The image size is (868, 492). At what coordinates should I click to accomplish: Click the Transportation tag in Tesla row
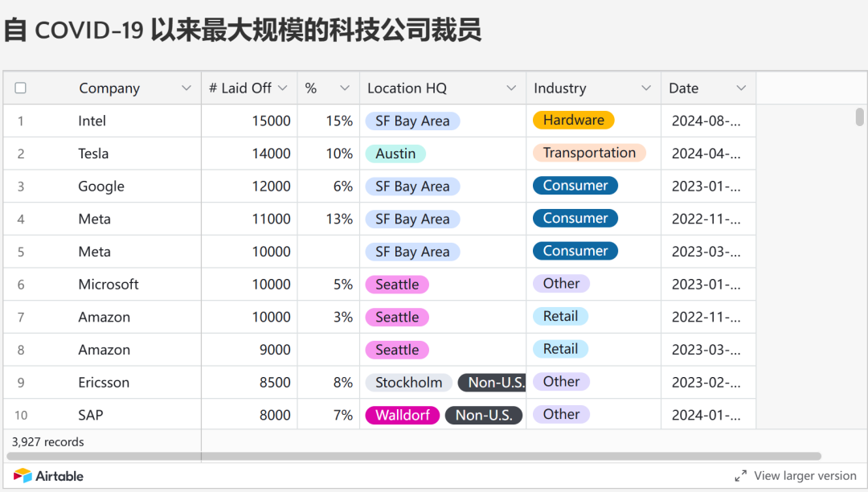tap(589, 153)
